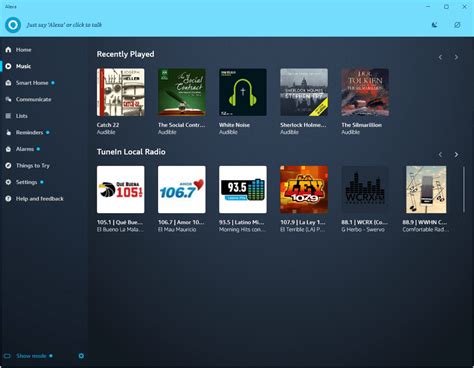The image size is (474, 368).
Task: Play the Que Buena 105.1 station logo
Action: coord(121,190)
